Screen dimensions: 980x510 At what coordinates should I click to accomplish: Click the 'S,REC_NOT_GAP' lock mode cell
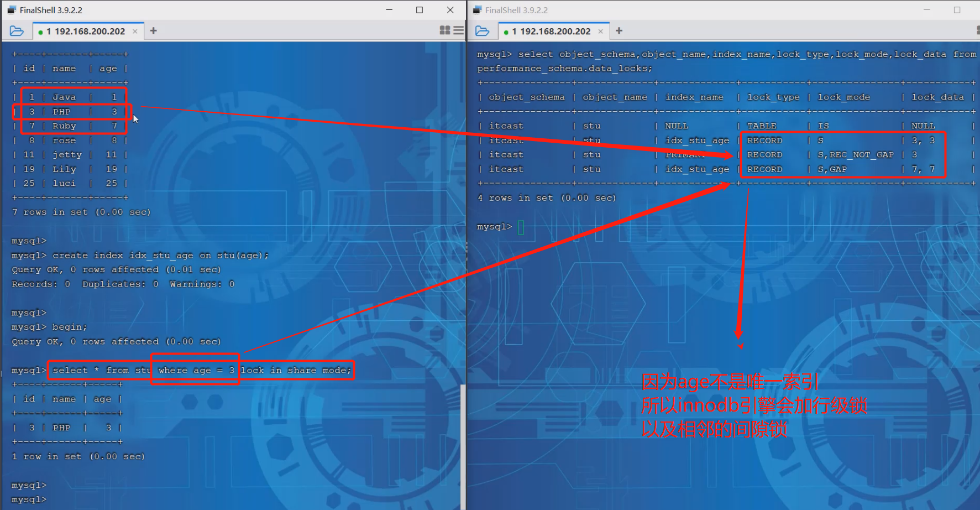(856, 155)
